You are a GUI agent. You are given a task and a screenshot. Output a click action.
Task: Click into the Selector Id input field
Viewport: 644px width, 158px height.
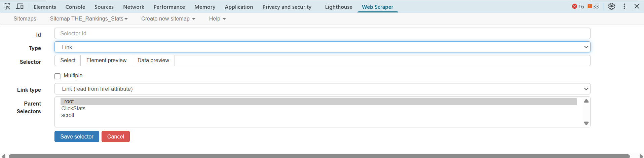click(x=322, y=33)
